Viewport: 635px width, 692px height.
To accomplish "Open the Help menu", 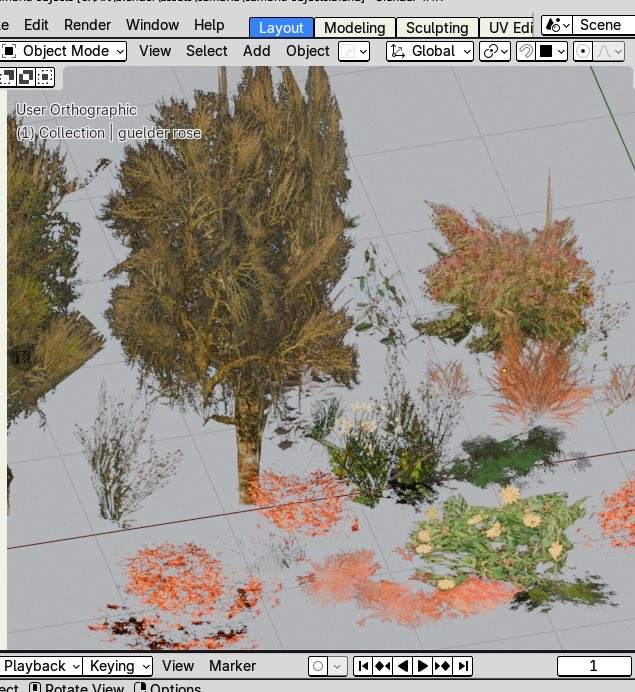I will 209,25.
